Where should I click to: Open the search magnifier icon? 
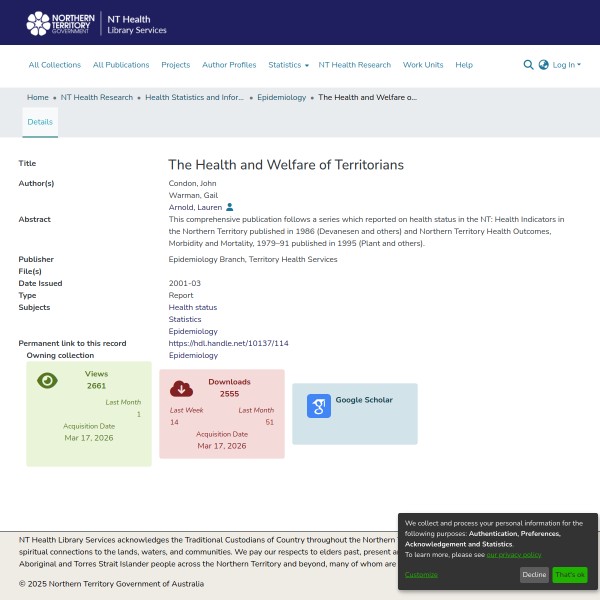[x=528, y=65]
